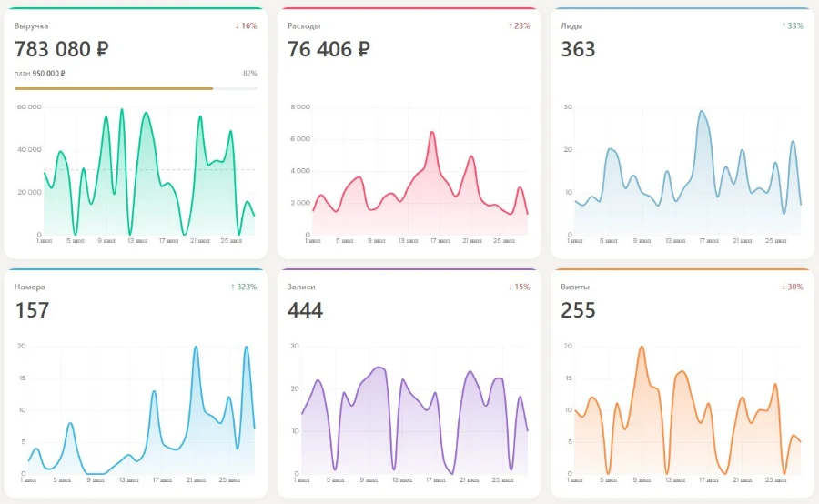Click the 323% growth indicator on Номера
This screenshot has width=819, height=504.
pyautogui.click(x=244, y=287)
